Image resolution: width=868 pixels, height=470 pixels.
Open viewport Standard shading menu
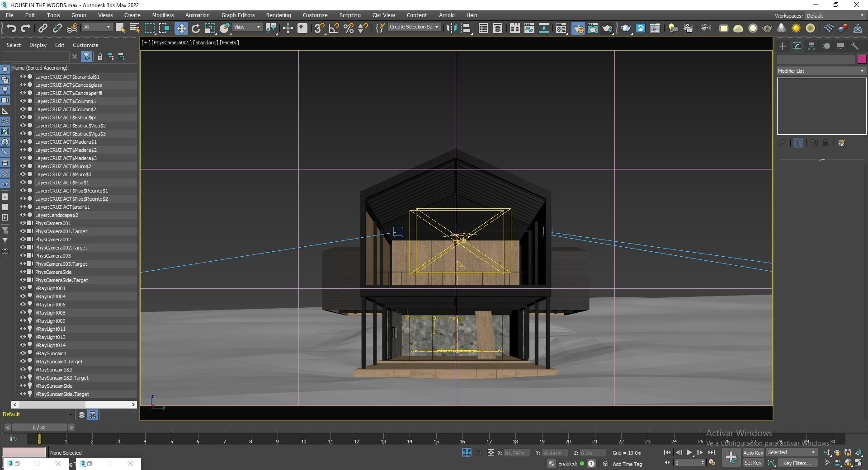pos(206,42)
